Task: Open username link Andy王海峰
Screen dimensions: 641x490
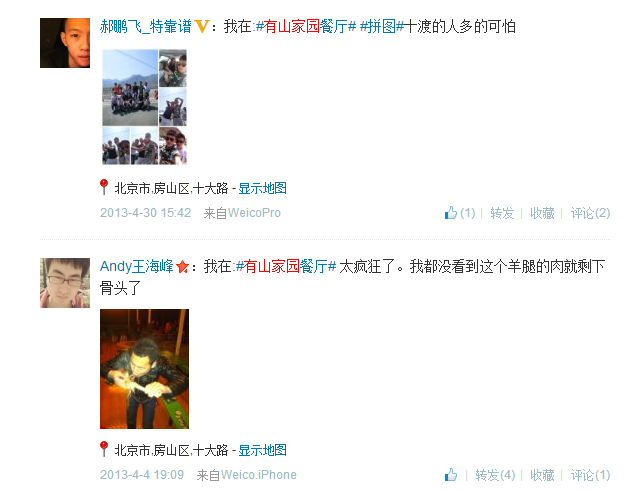Action: pos(137,266)
